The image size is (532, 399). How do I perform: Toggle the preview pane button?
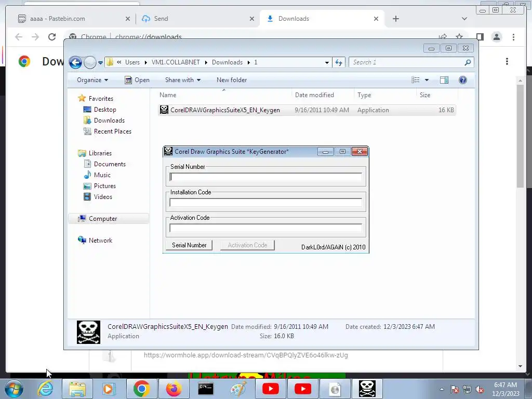click(444, 80)
